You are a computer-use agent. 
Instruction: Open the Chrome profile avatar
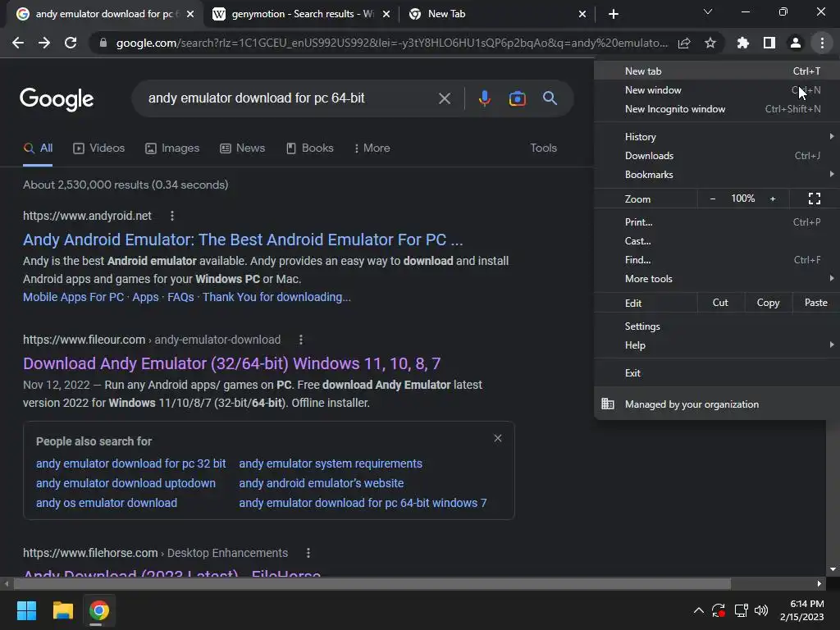point(796,43)
